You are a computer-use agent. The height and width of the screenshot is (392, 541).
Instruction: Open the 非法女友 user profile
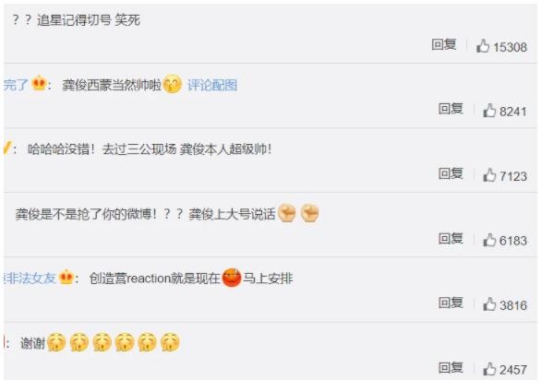click(30, 278)
